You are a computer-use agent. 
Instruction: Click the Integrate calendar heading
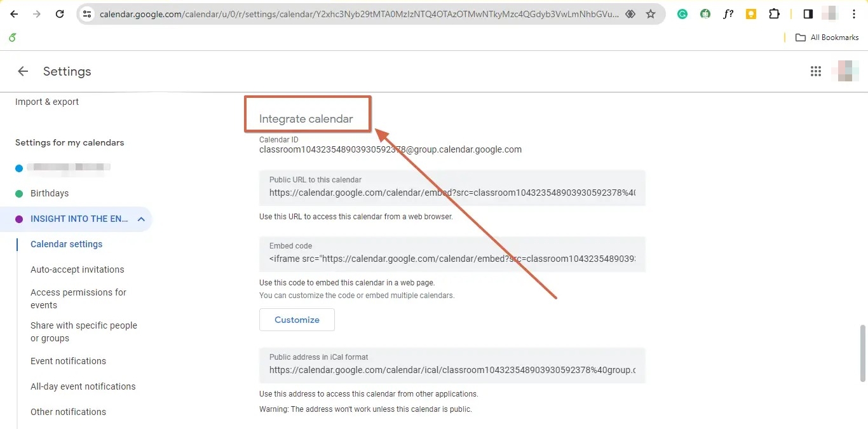306,119
